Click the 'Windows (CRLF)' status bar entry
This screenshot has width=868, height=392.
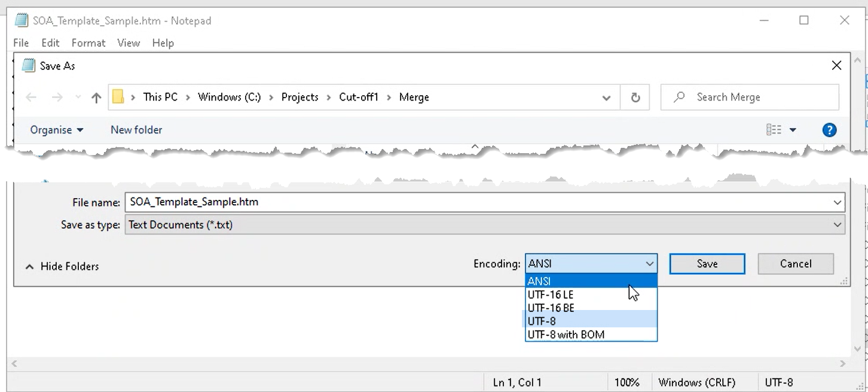click(697, 382)
